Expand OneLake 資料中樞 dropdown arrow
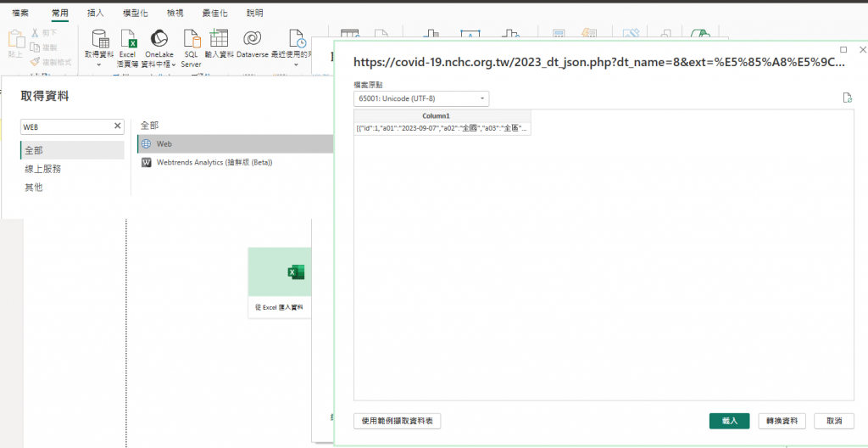Viewport: 868px width, 448px height. pyautogui.click(x=173, y=64)
